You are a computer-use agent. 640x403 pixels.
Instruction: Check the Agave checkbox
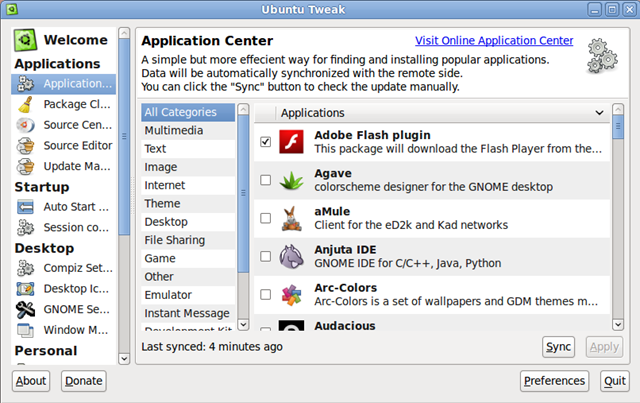pos(265,180)
